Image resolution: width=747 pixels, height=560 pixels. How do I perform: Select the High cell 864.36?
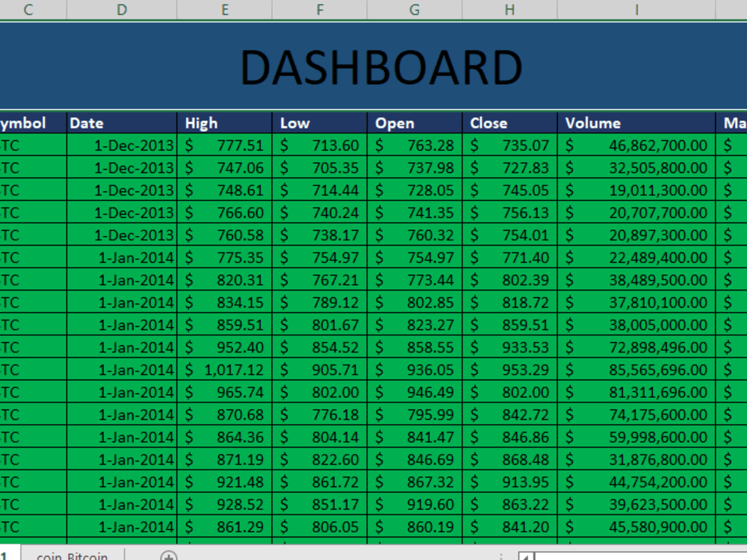pos(225,437)
